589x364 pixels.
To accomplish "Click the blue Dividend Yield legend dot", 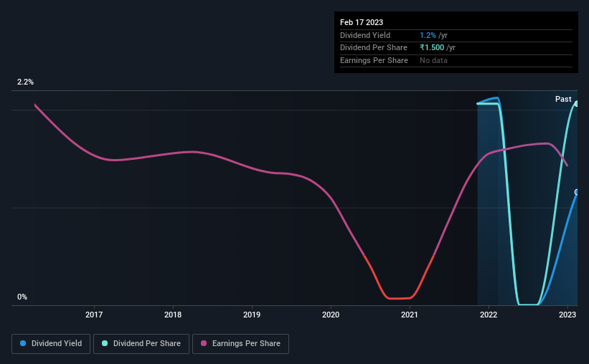I will (x=23, y=343).
